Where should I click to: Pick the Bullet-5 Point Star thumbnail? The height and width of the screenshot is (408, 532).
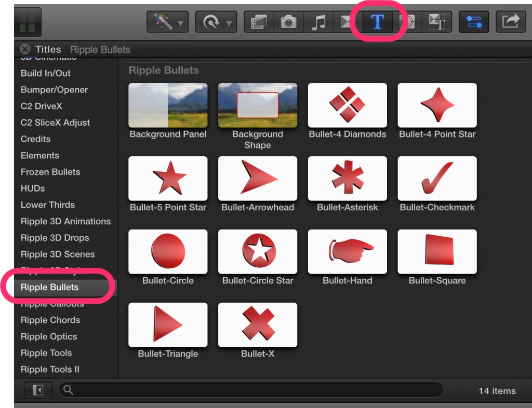[x=168, y=179]
